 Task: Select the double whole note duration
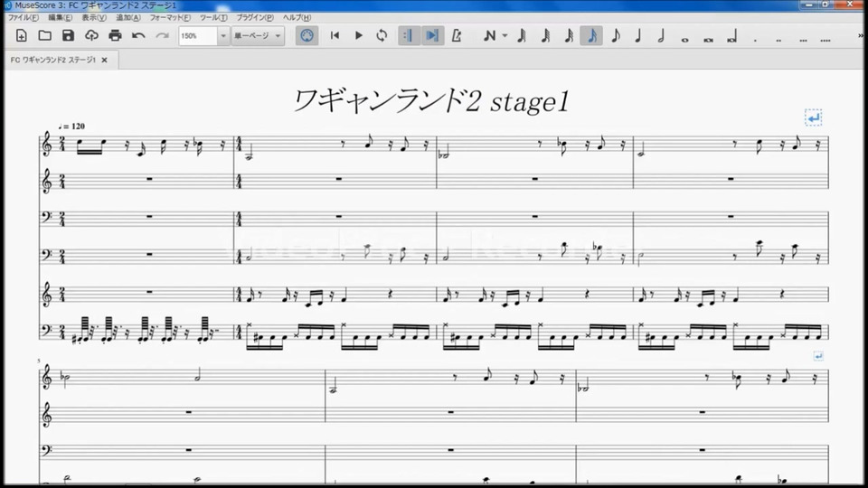pyautogui.click(x=708, y=39)
